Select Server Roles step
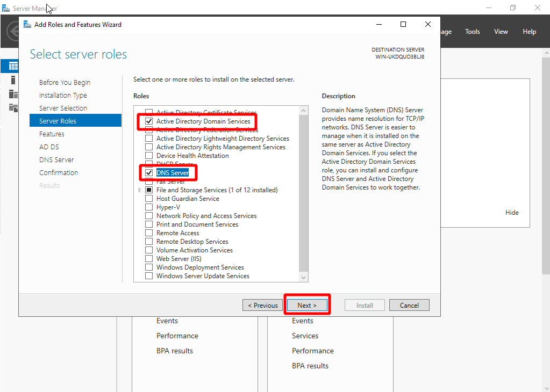This screenshot has height=392, width=550. [75, 121]
